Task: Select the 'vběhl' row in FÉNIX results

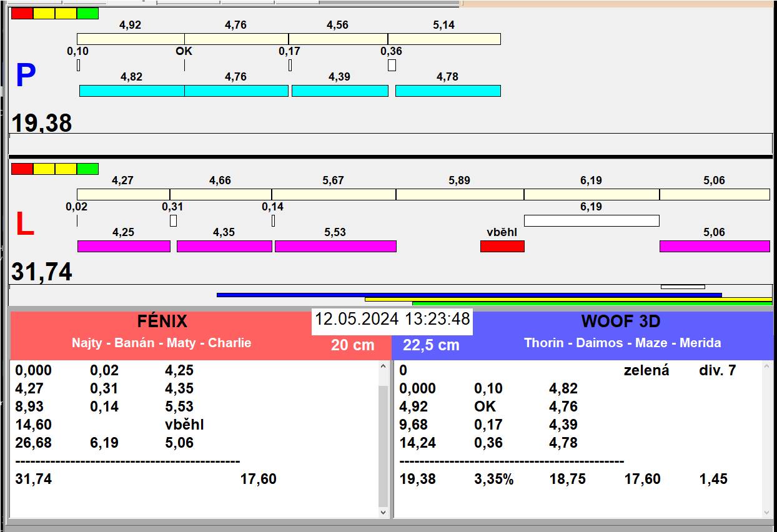Action: pos(184,425)
